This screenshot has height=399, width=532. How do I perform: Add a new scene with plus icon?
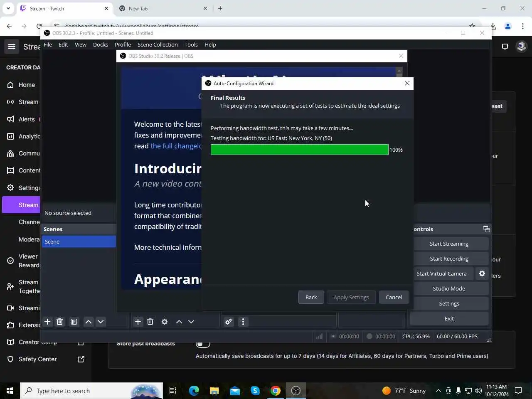coord(47,322)
